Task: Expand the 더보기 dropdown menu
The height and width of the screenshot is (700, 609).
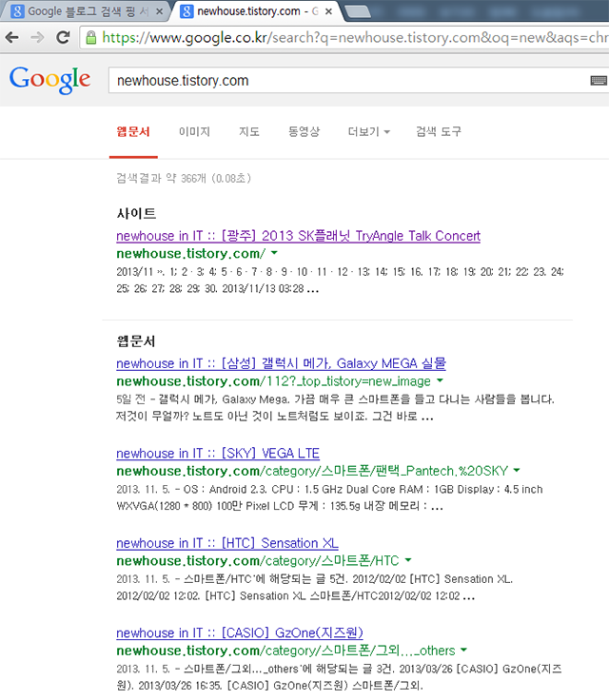Action: click(x=368, y=131)
